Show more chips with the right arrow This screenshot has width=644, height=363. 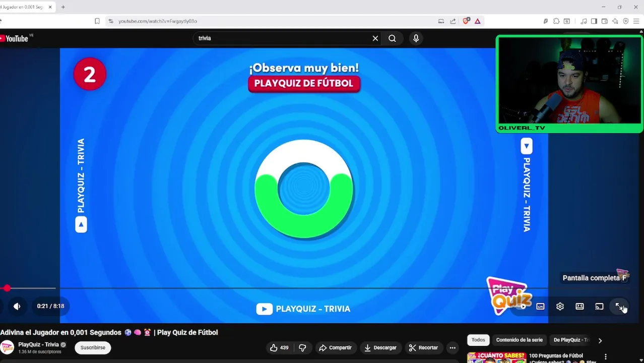600,340
